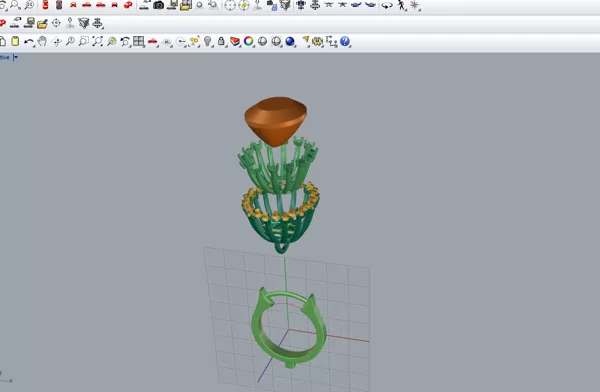This screenshot has height=392, width=600.
Task: Select the turntable rotate arrow icon
Action: tap(387, 6)
